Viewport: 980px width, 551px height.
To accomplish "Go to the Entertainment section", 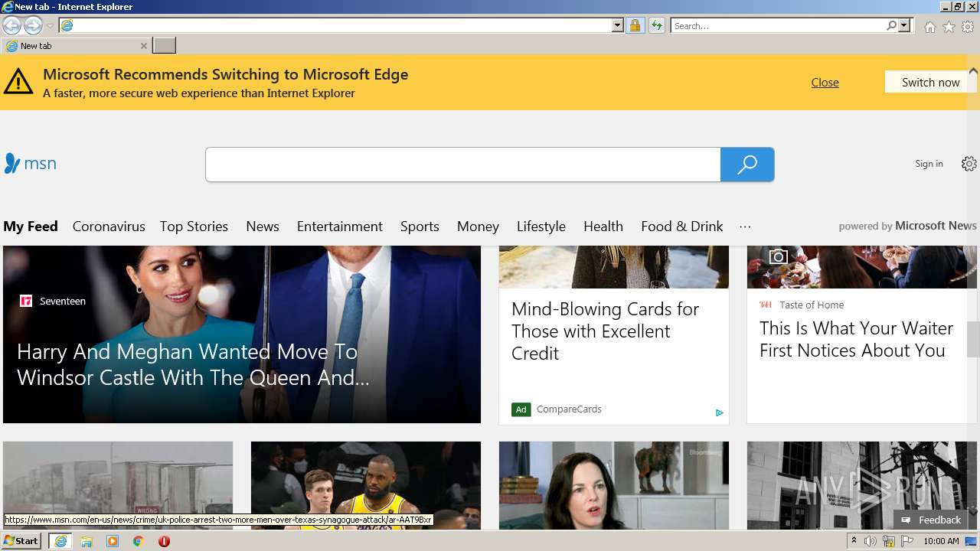I will point(340,227).
